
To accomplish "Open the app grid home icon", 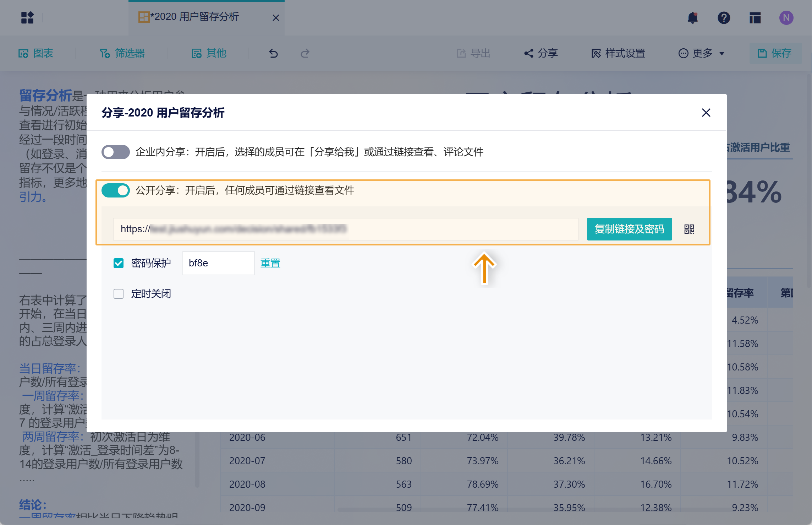I will (27, 17).
